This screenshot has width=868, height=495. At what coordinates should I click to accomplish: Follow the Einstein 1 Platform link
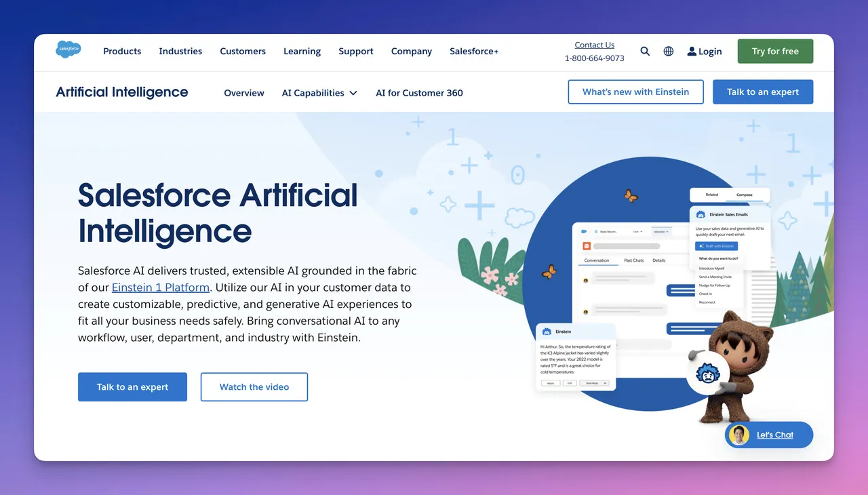(161, 288)
